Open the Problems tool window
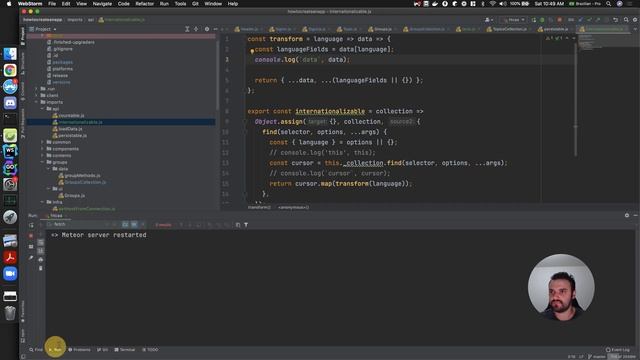The width and height of the screenshot is (640, 360). click(x=80, y=350)
